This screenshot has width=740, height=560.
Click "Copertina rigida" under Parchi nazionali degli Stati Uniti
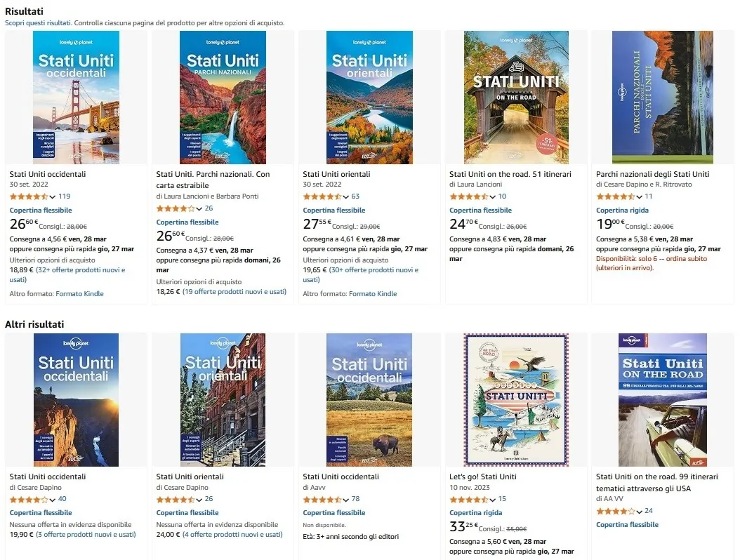tap(622, 210)
